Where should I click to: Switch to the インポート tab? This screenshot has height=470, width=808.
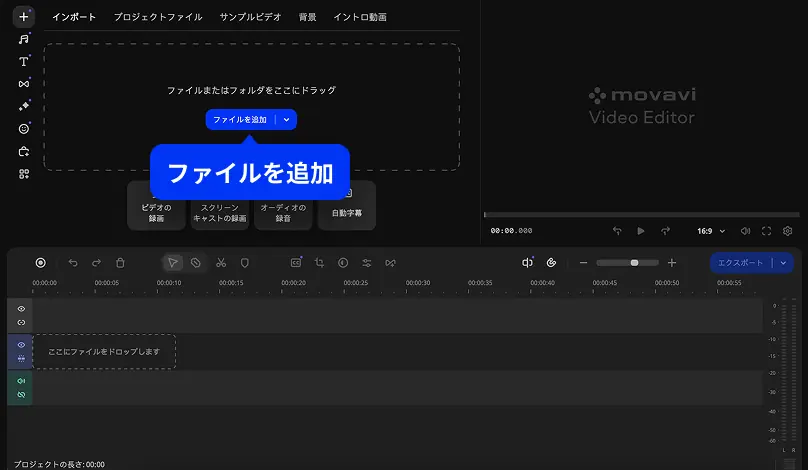[x=74, y=17]
